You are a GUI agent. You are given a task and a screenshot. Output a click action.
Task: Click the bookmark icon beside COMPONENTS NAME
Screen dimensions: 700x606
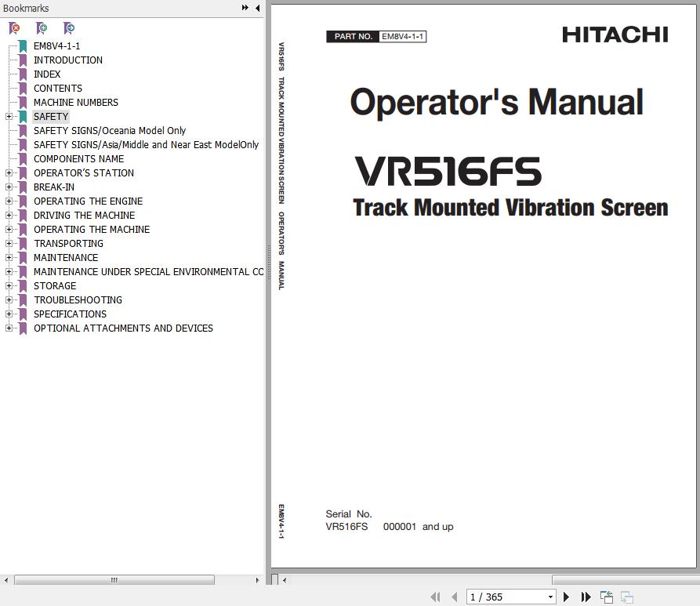(23, 159)
